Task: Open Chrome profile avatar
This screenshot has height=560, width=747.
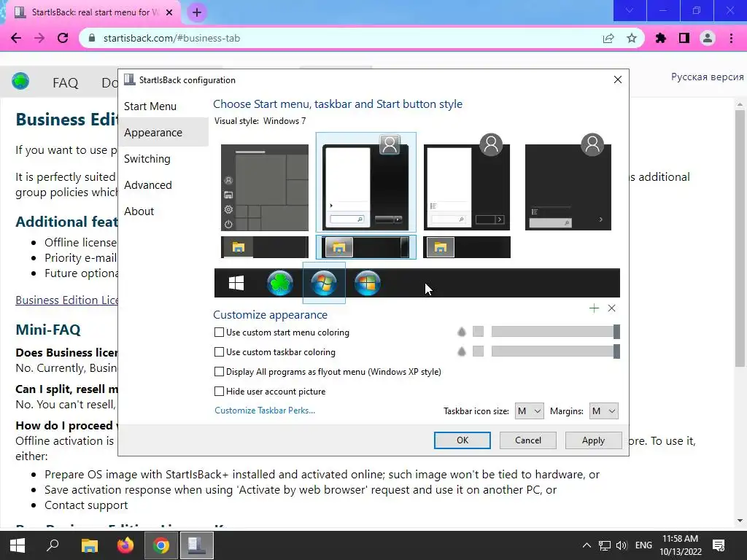Action: click(x=708, y=38)
